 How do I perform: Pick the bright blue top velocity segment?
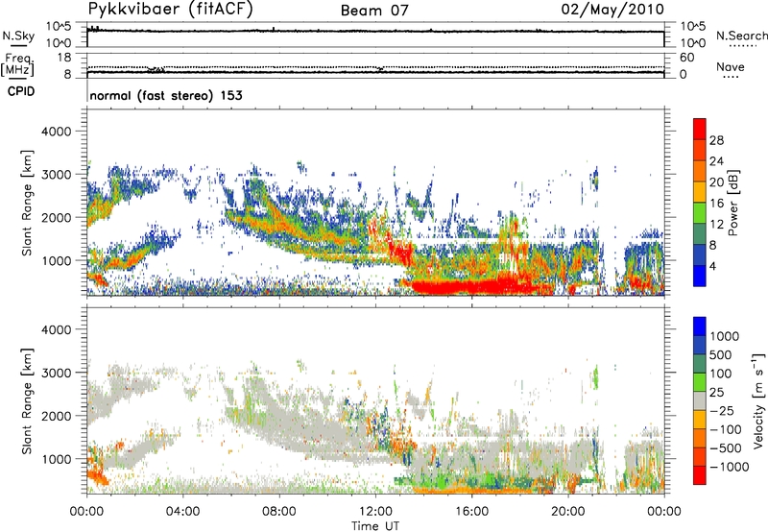coord(700,326)
